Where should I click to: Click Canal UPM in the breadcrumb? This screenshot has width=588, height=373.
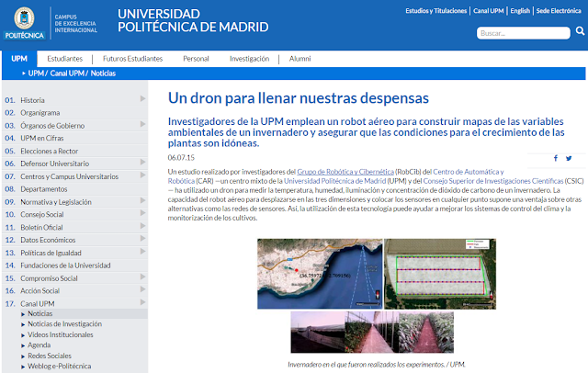pos(67,73)
